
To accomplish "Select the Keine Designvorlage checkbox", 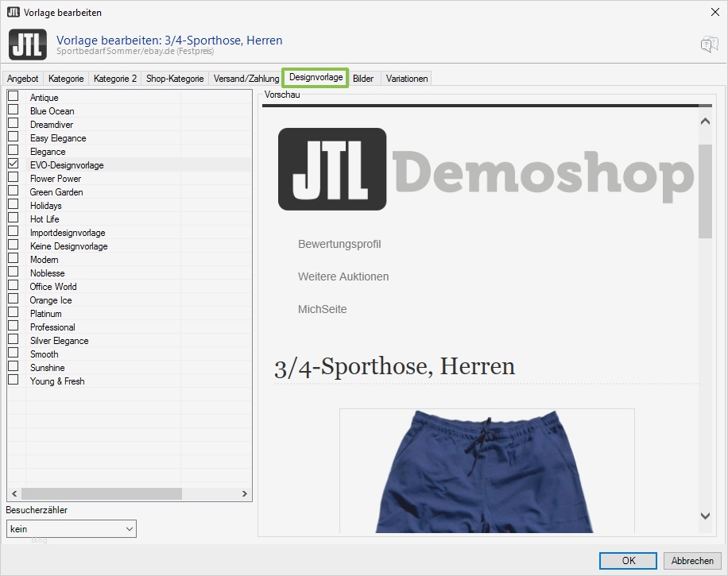I will (x=12, y=245).
